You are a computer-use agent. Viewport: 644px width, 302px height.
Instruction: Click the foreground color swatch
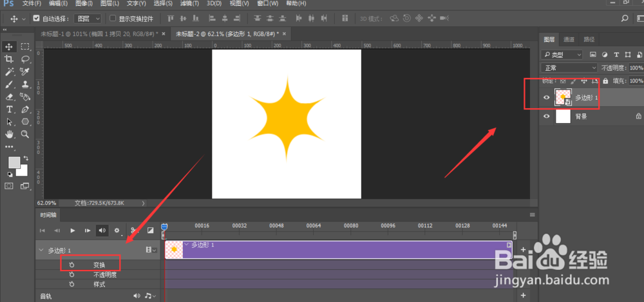click(x=14, y=162)
